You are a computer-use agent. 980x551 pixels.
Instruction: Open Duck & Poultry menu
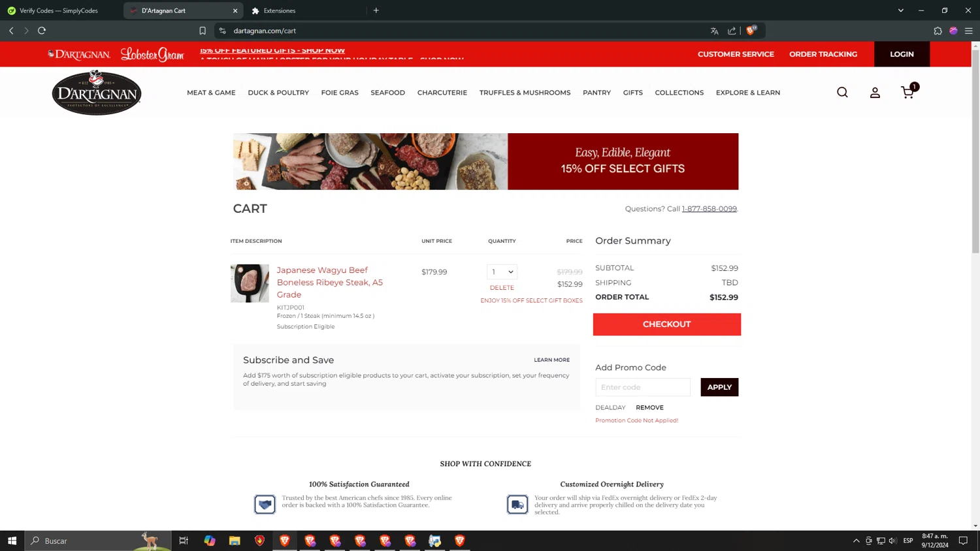coord(278,93)
